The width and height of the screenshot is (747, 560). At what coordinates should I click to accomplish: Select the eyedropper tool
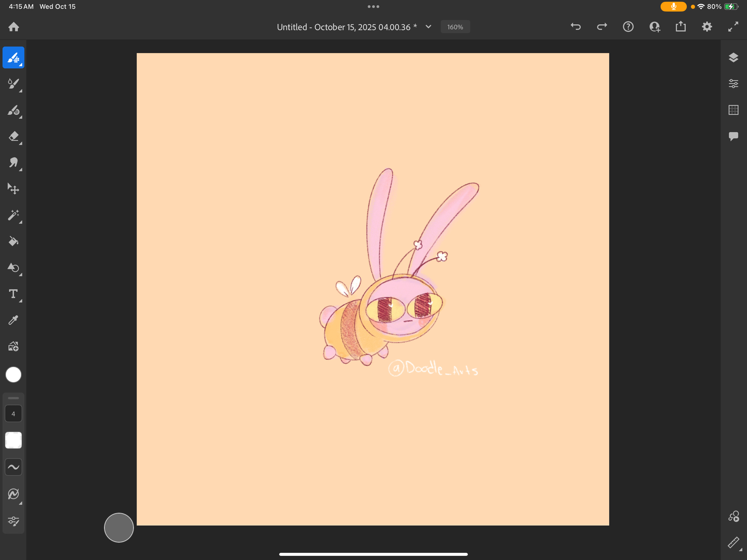click(13, 320)
